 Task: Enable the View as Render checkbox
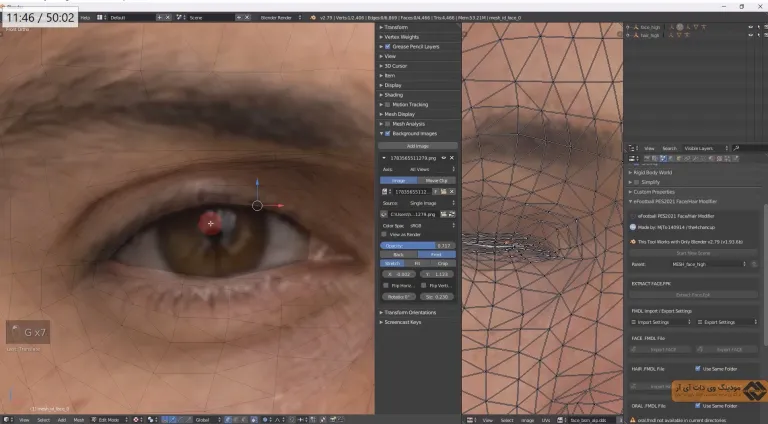(x=384, y=235)
